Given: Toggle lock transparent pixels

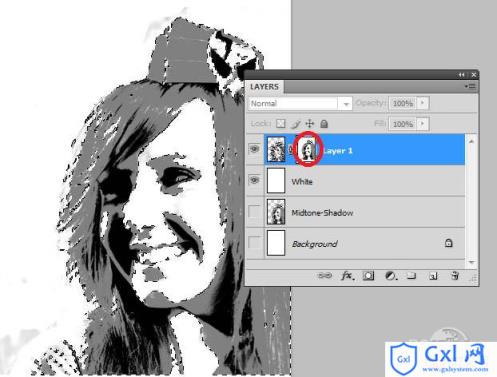Looking at the screenshot, I should pyautogui.click(x=281, y=124).
